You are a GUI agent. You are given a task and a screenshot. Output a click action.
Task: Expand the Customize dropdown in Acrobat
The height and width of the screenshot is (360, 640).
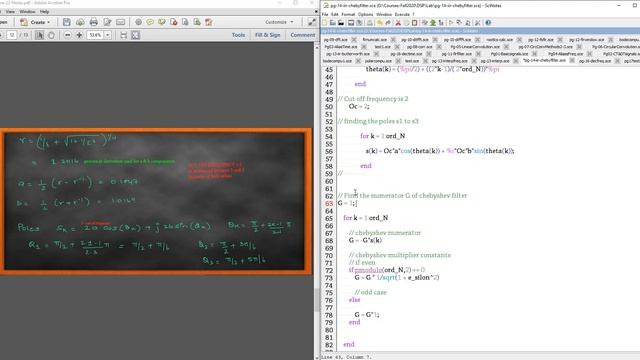coord(279,22)
